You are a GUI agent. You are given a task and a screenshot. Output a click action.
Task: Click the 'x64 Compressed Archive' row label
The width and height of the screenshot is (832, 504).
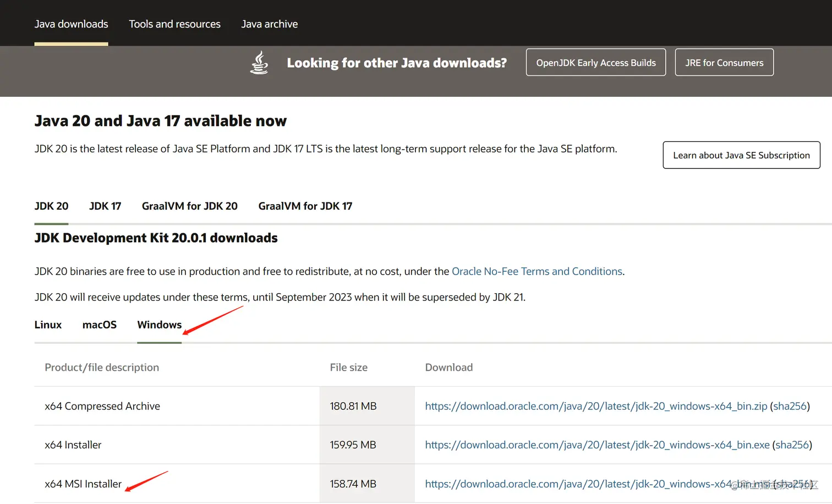tap(102, 406)
